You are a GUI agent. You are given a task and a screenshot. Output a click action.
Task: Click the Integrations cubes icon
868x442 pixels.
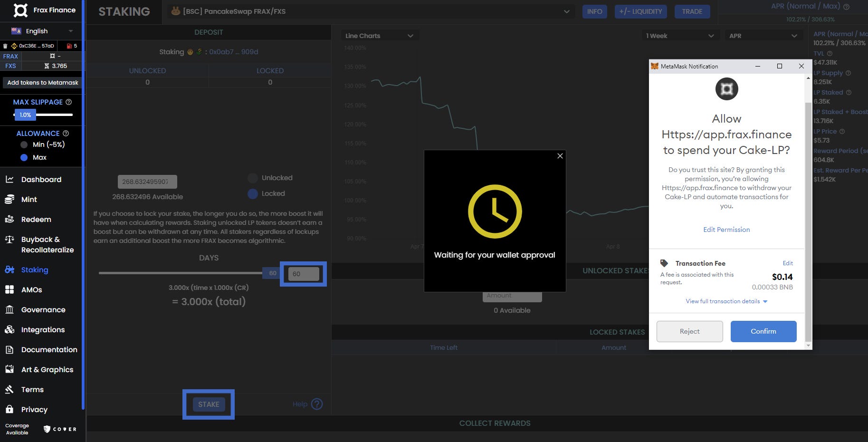coord(10,329)
